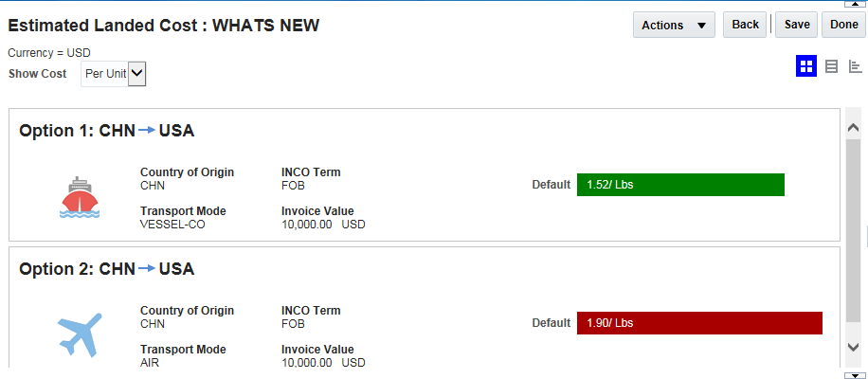Click scroll down arrow of options list
The width and height of the screenshot is (868, 379).
[x=852, y=348]
